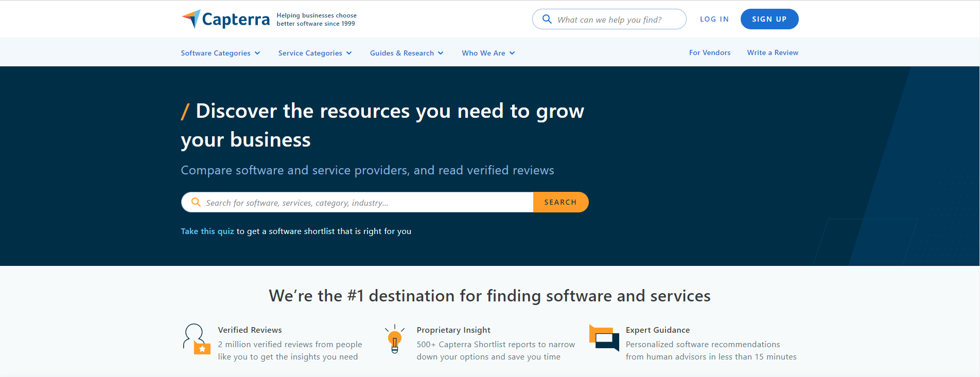The width and height of the screenshot is (980, 377).
Task: Click the orange magnifier icon in hero search
Action: tap(196, 202)
